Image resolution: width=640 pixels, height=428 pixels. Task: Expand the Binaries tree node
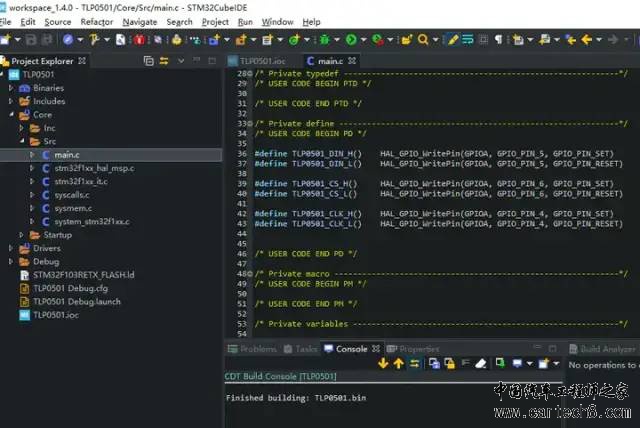(x=11, y=88)
